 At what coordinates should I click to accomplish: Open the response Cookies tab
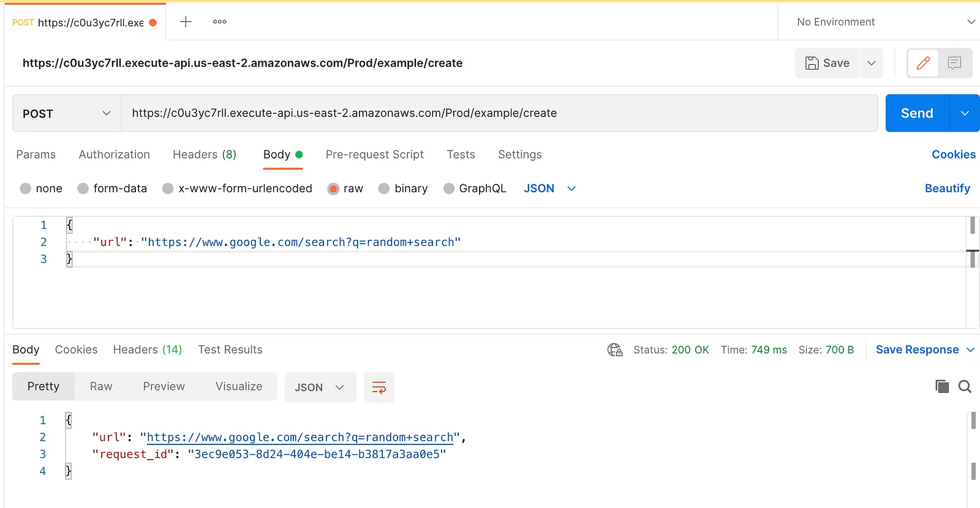coord(76,349)
